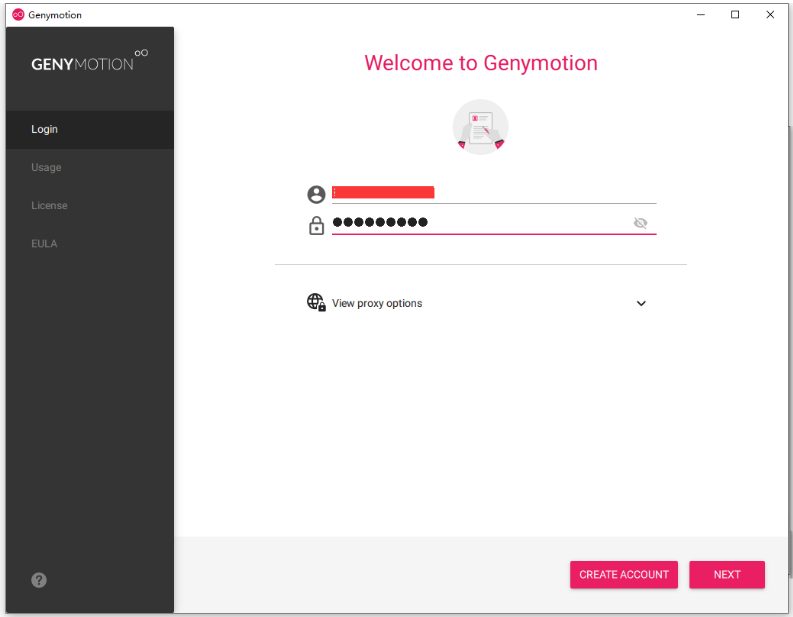
Task: Focus the username input field
Action: coord(494,193)
